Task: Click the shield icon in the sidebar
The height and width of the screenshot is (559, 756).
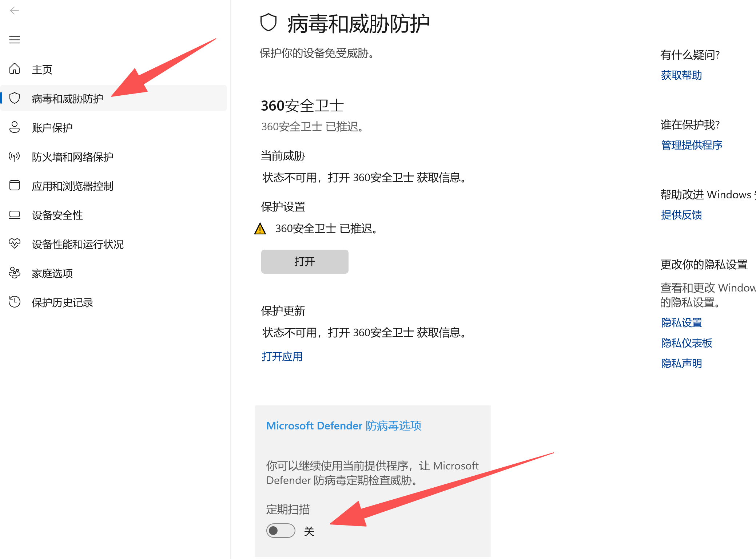Action: click(x=15, y=98)
